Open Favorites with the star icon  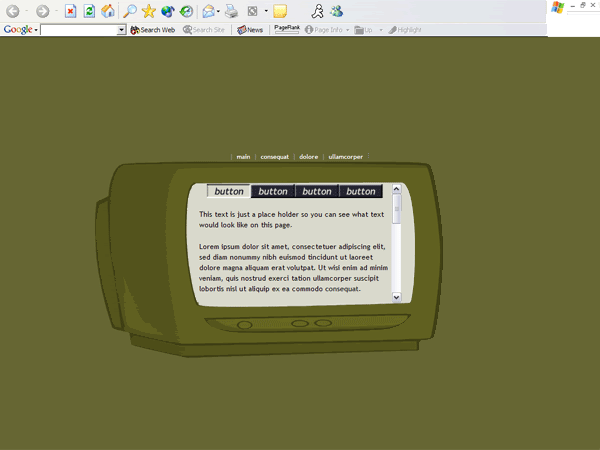point(149,11)
